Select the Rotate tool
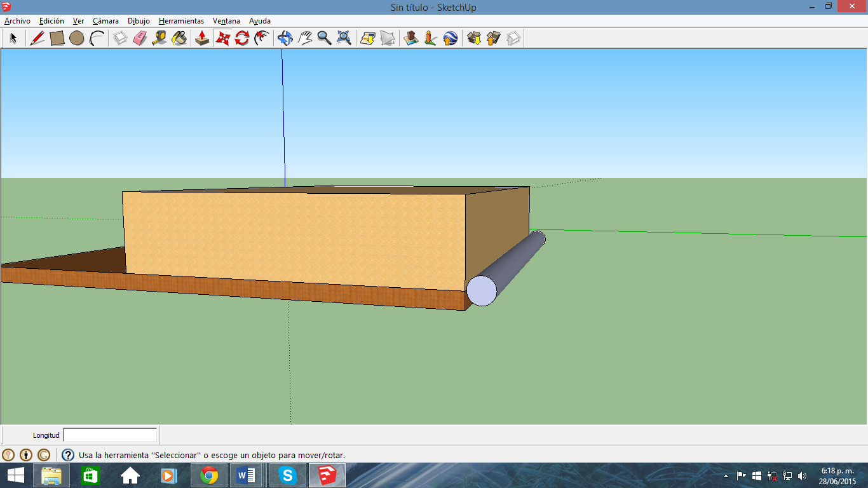 242,38
